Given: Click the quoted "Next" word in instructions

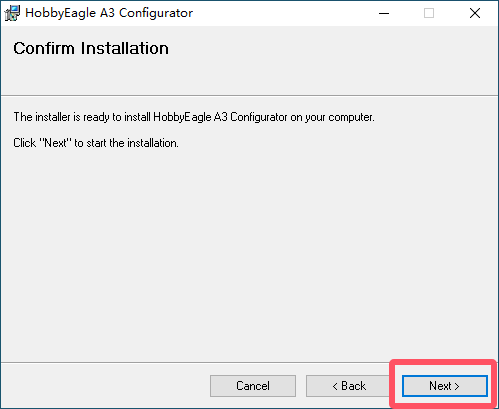Looking at the screenshot, I should 55,143.
